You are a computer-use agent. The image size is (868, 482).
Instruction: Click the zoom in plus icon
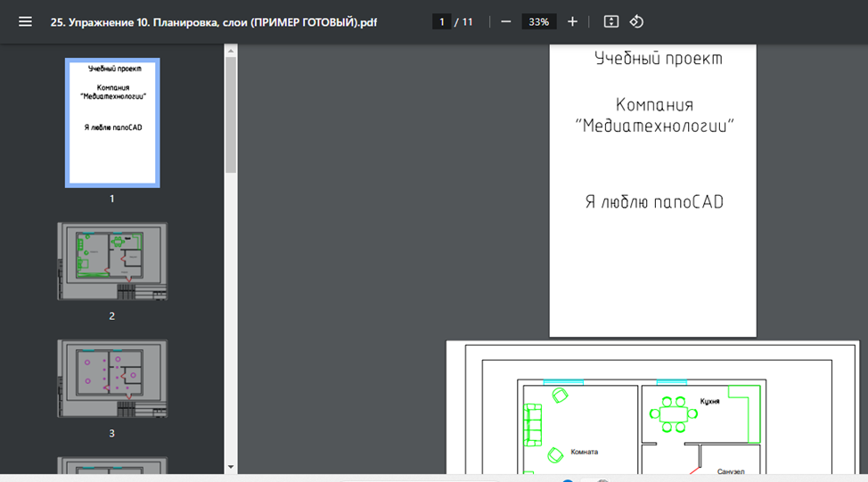572,21
